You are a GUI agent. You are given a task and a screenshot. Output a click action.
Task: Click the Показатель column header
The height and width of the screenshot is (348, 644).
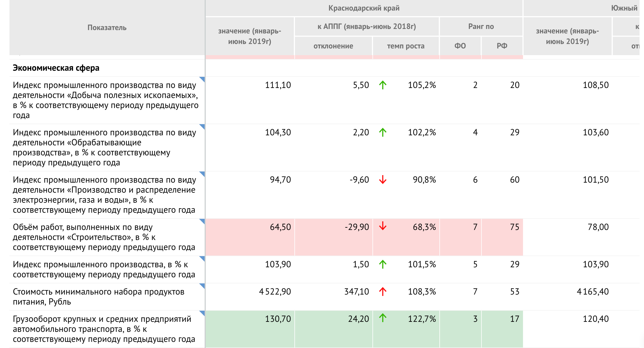[x=107, y=28]
